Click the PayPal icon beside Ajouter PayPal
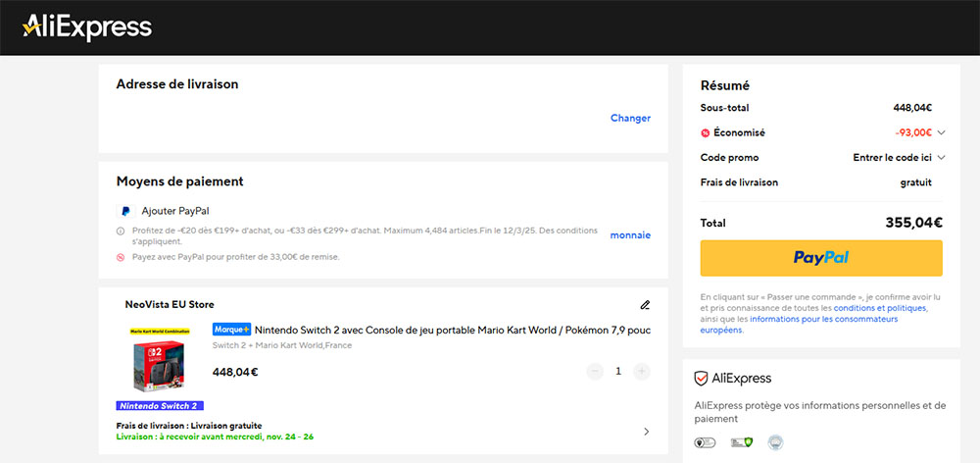The width and height of the screenshot is (980, 463). pos(125,211)
